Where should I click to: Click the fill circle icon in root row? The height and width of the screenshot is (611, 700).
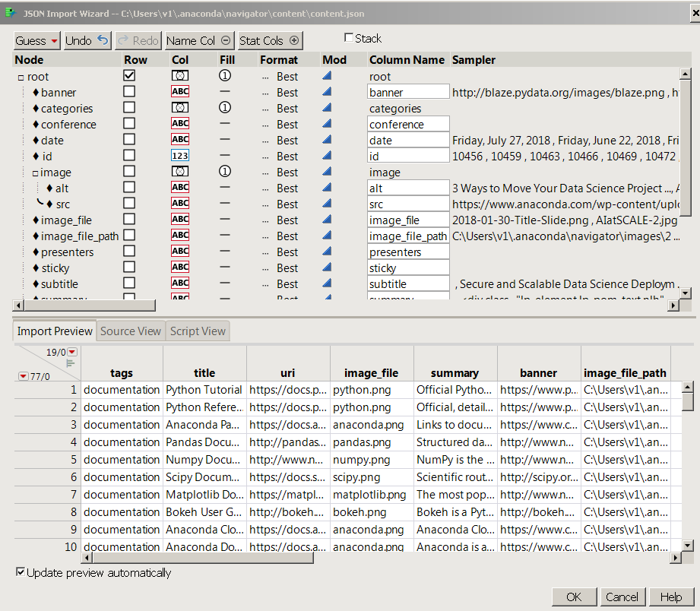(x=225, y=76)
